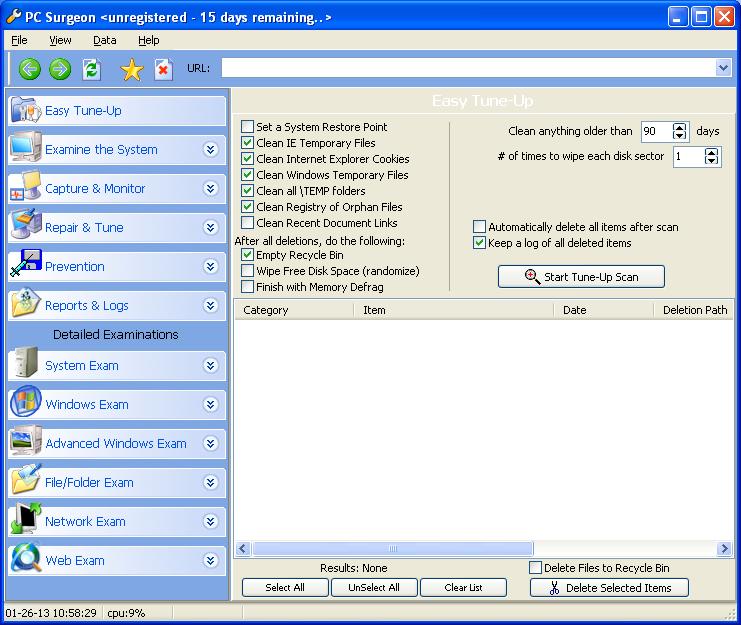Click the green Forward arrow icon
The image size is (741, 625).
pyautogui.click(x=60, y=69)
